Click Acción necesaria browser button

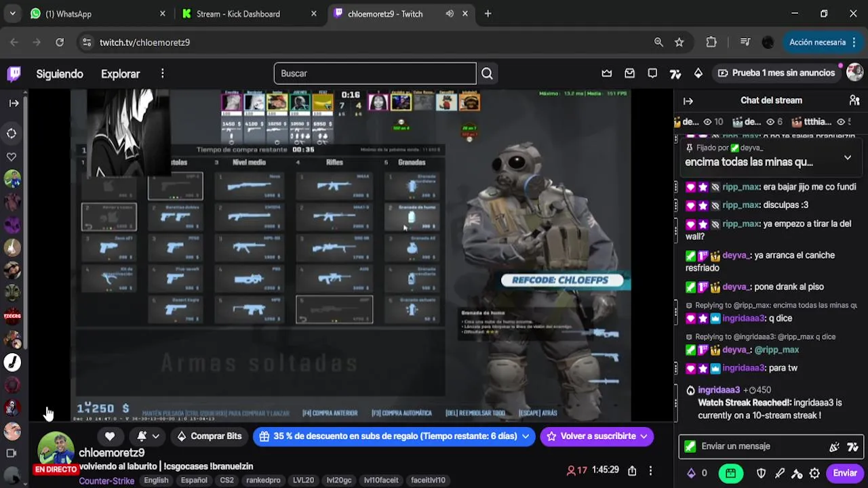click(x=823, y=42)
